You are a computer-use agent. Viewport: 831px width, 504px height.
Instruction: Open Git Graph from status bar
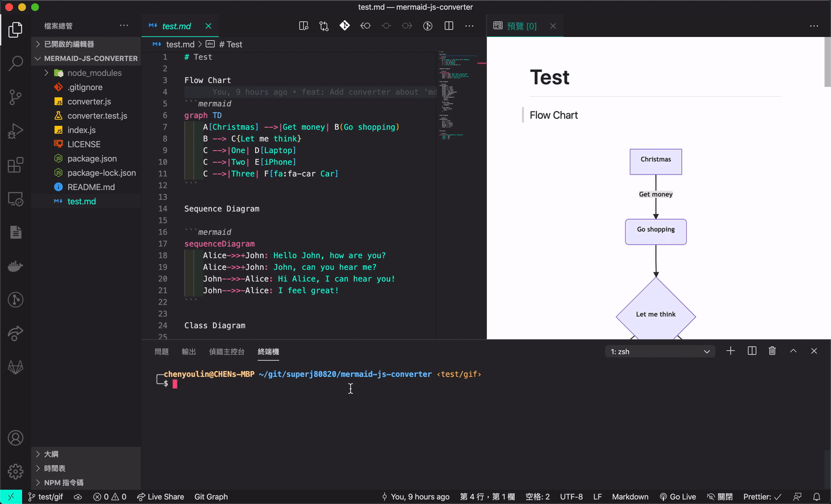click(211, 497)
